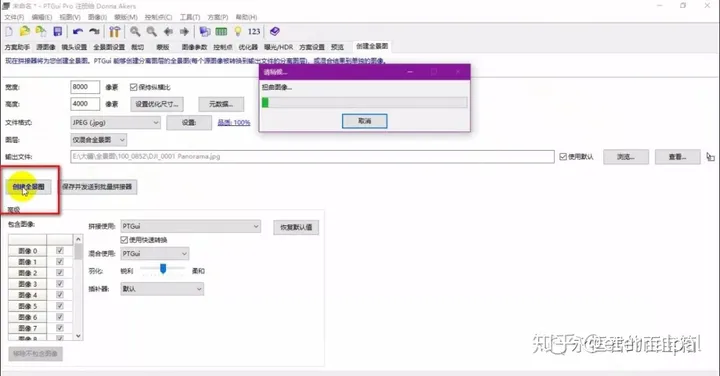Viewport: 720px width, 376px height.
Task: Click the 浏览... browse button
Action: [x=626, y=157]
